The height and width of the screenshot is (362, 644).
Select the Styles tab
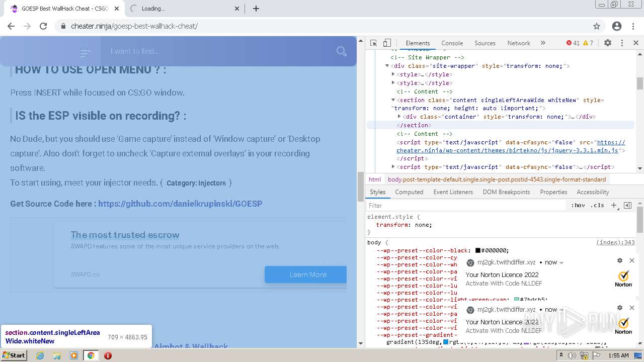tap(377, 192)
